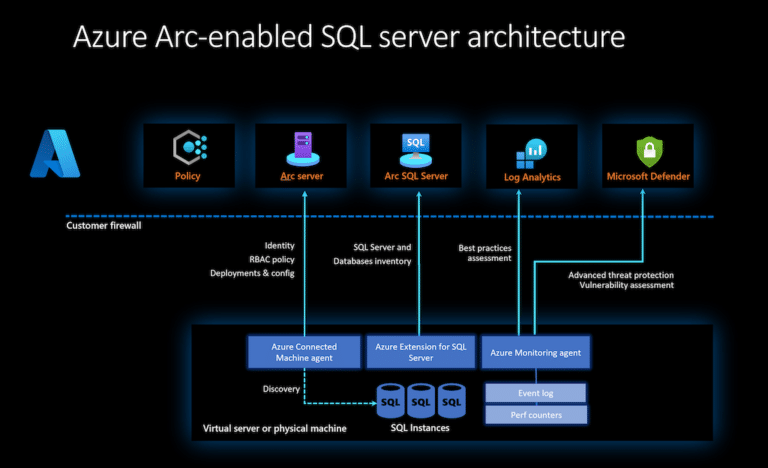Click the Identity text

[280, 246]
